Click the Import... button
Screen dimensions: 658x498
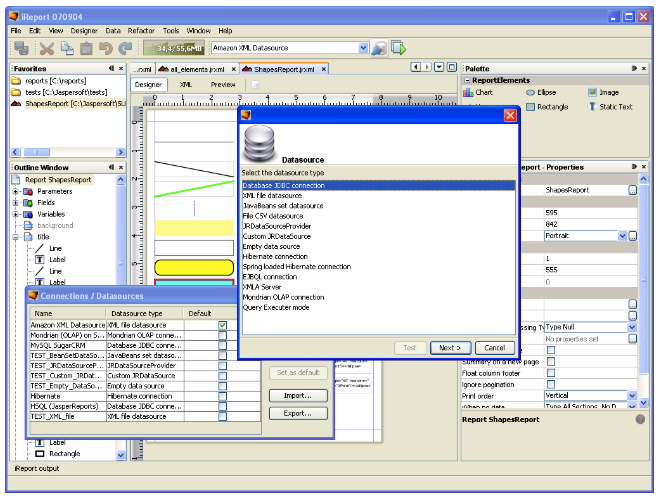(298, 396)
